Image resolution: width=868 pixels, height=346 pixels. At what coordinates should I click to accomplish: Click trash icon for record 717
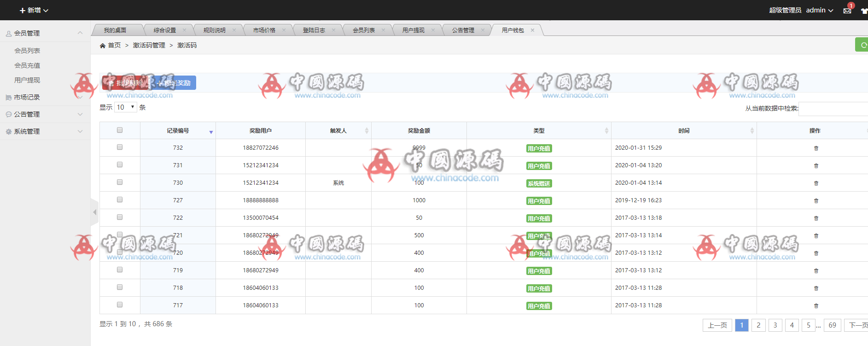[x=816, y=306]
